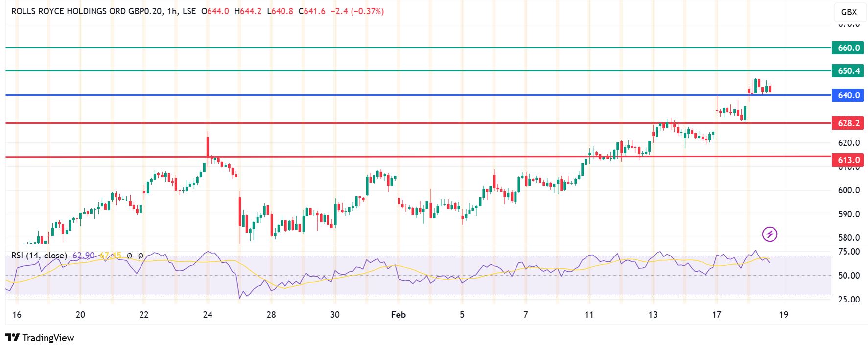Click the Feb date label on time axis

[x=399, y=315]
